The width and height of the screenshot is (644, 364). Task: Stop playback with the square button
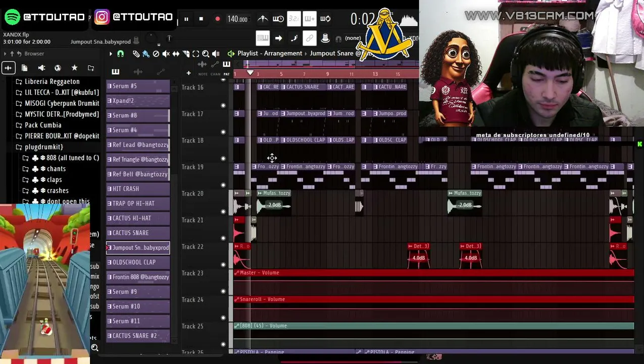(x=201, y=19)
